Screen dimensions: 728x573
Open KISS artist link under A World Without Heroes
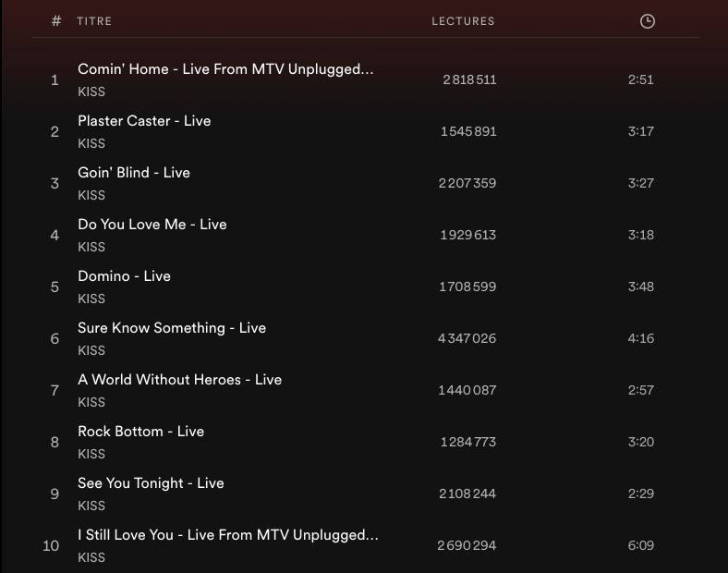point(91,402)
